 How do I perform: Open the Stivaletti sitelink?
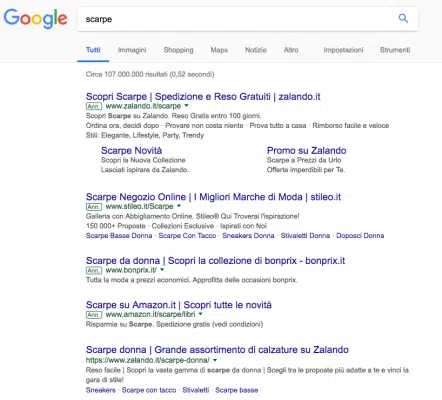click(x=196, y=390)
